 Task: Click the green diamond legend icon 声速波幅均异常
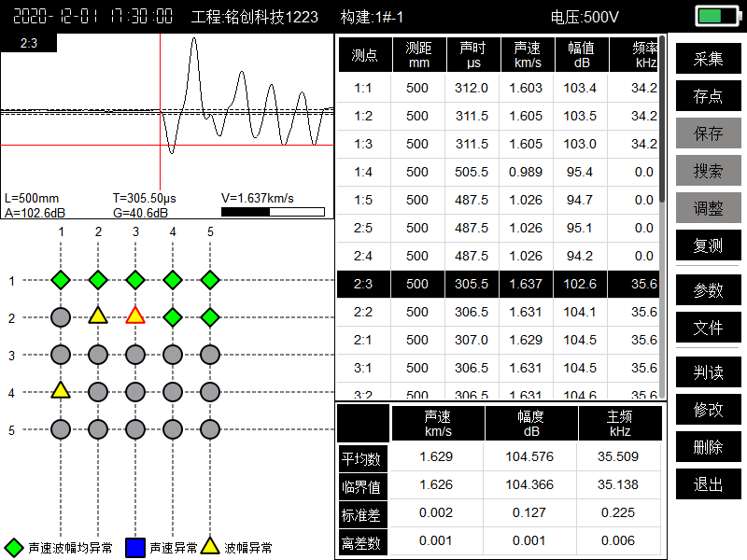tap(14, 548)
